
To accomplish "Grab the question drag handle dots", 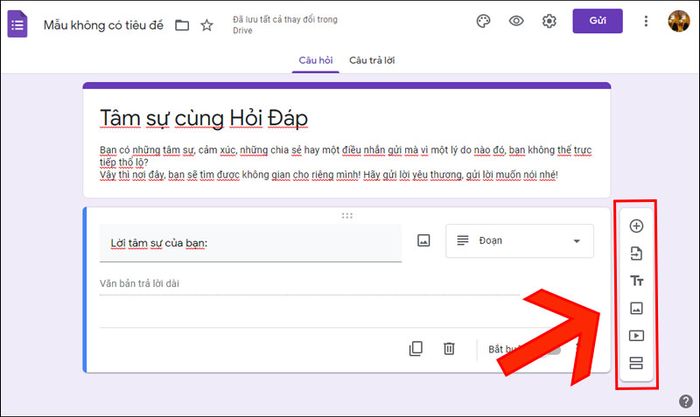I will pos(347,216).
